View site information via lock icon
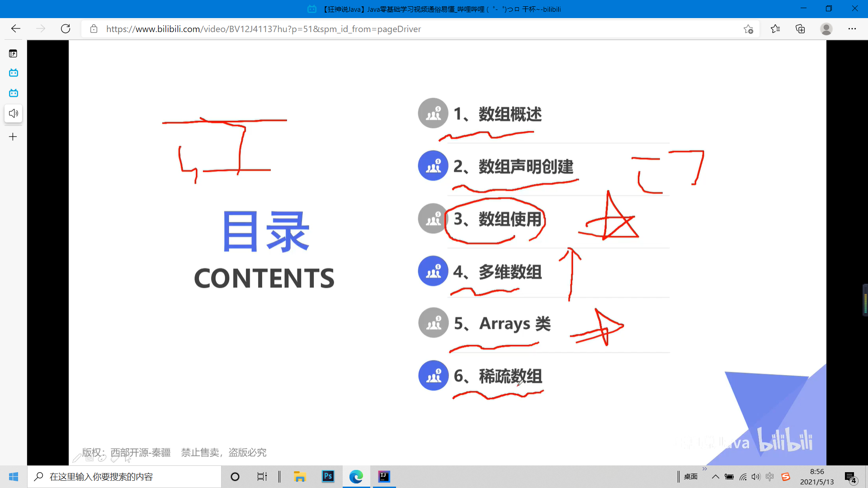This screenshot has width=868, height=488. pos(94,29)
